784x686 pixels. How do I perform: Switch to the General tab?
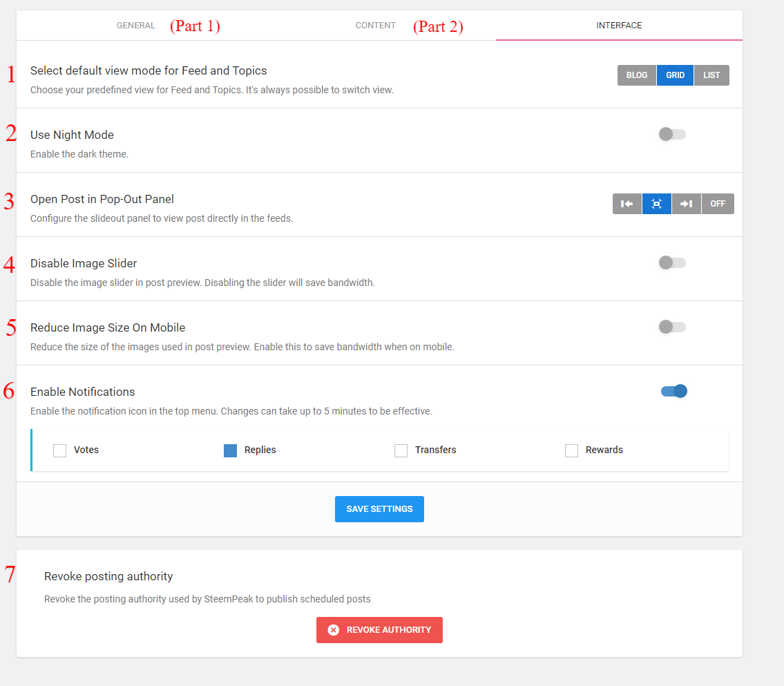136,26
